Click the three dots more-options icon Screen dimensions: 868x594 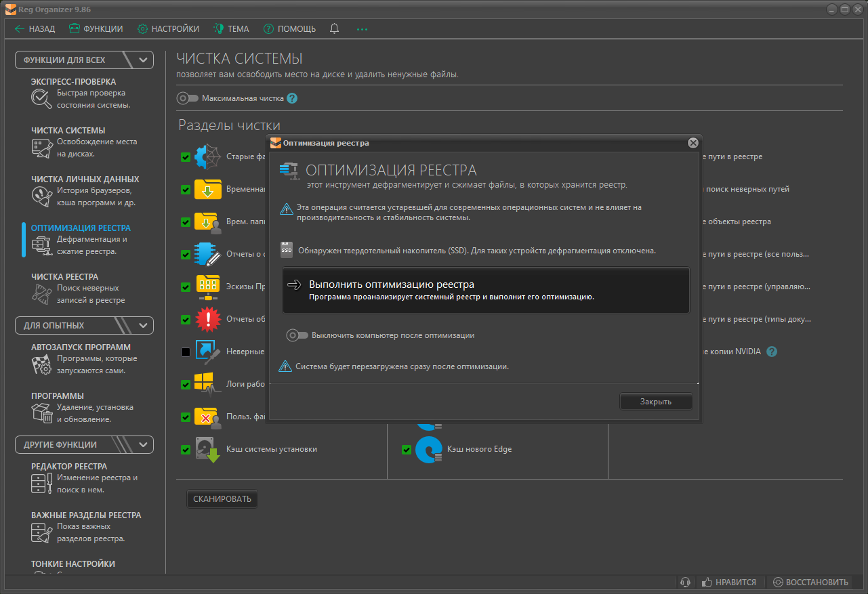[x=362, y=29]
